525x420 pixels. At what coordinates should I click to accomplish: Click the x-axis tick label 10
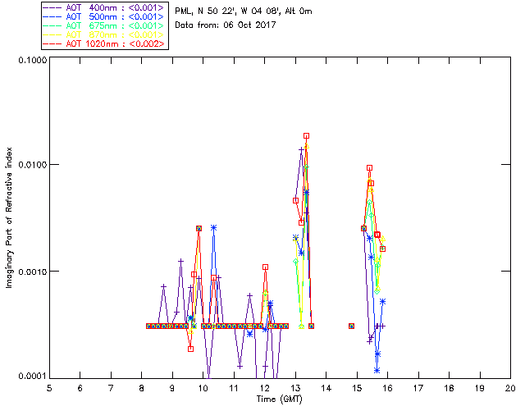click(203, 388)
